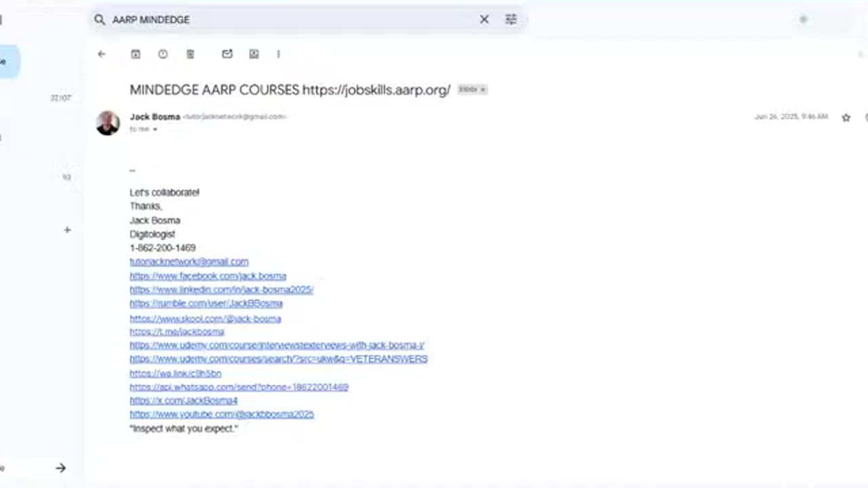Screen dimensions: 868x488
Task: Open the Skool @jack-bosma link
Action: point(205,319)
